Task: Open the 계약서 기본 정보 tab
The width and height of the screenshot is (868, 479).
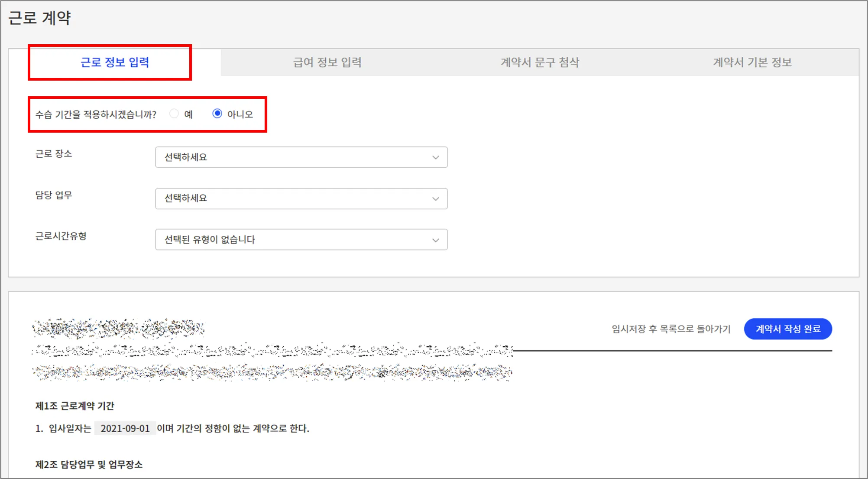Action: pos(752,62)
